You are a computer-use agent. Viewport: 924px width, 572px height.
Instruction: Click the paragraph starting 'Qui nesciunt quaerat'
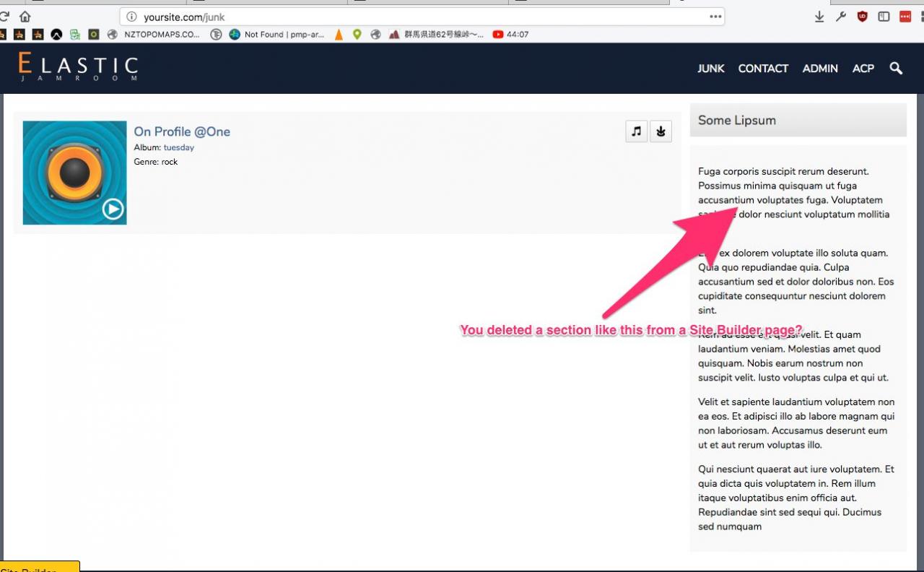796,498
